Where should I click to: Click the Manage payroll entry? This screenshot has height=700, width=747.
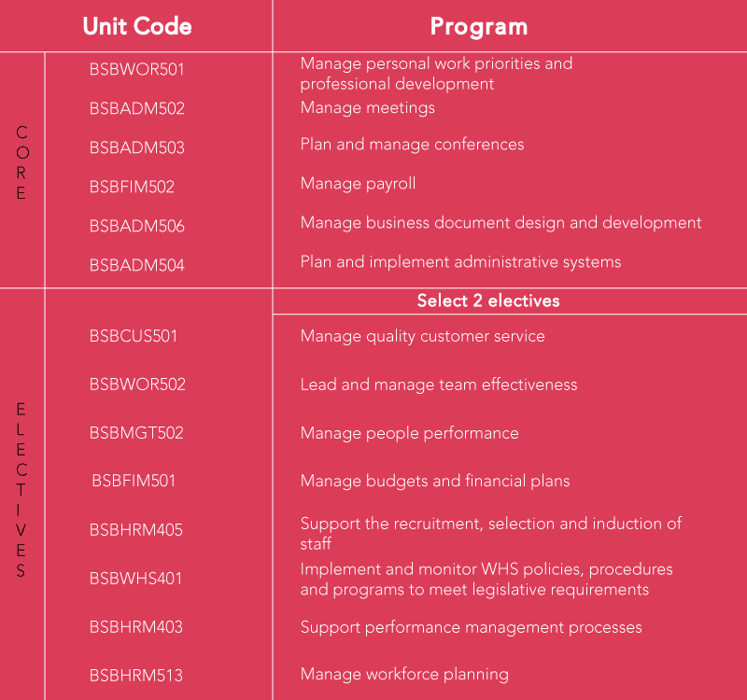coord(358,184)
